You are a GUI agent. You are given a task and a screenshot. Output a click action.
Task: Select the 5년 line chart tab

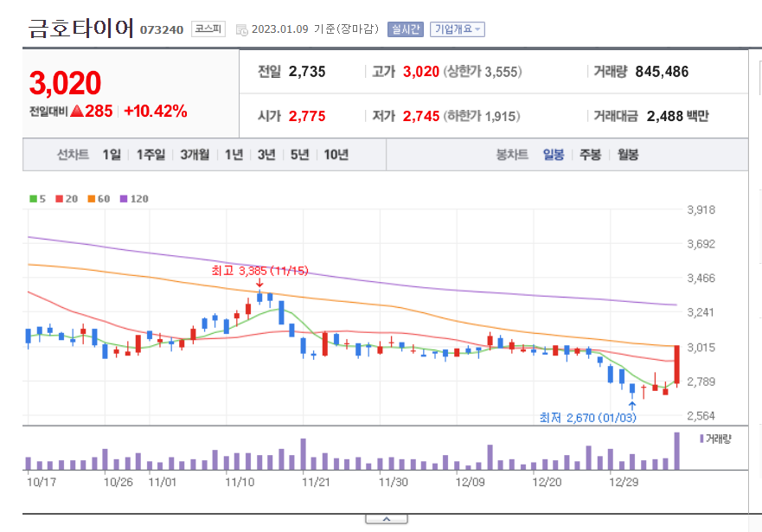click(x=299, y=155)
